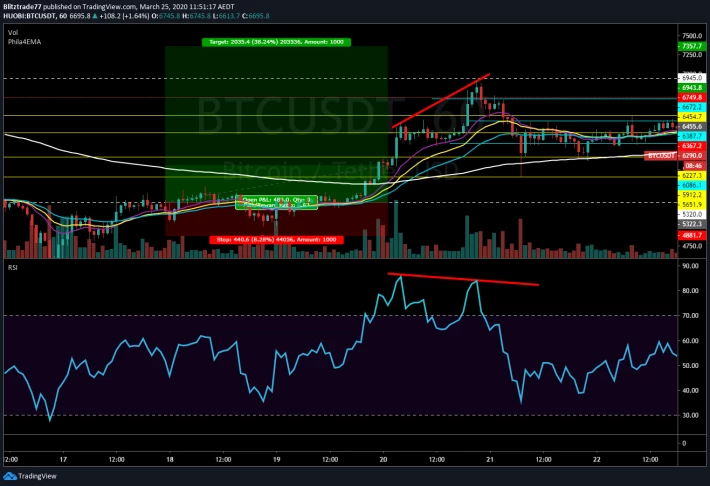Image resolution: width=710 pixels, height=486 pixels.
Task: Click the white 6945.0 price label
Action: pos(691,78)
